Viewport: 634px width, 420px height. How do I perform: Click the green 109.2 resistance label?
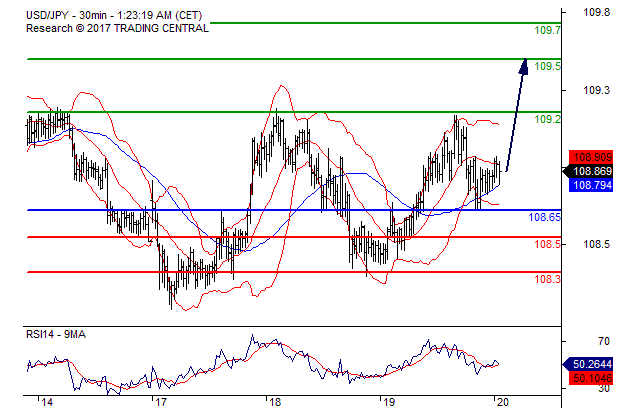547,119
